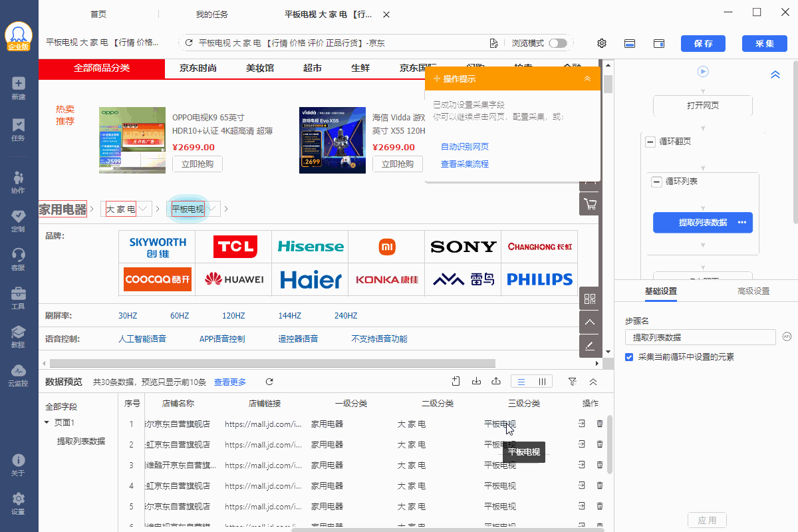Image resolution: width=798 pixels, height=532 pixels.
Task: Collapse the workflow panel double chevron
Action: [x=775, y=75]
